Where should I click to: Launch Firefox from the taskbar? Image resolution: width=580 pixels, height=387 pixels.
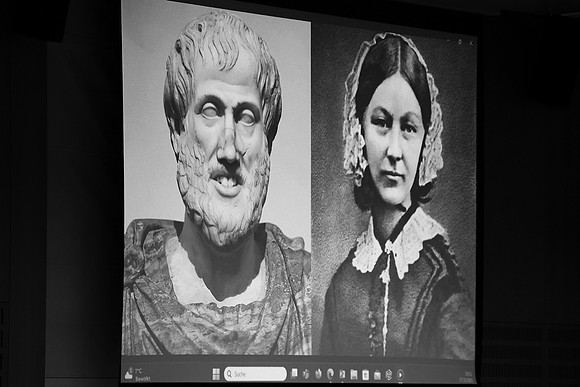318,374
